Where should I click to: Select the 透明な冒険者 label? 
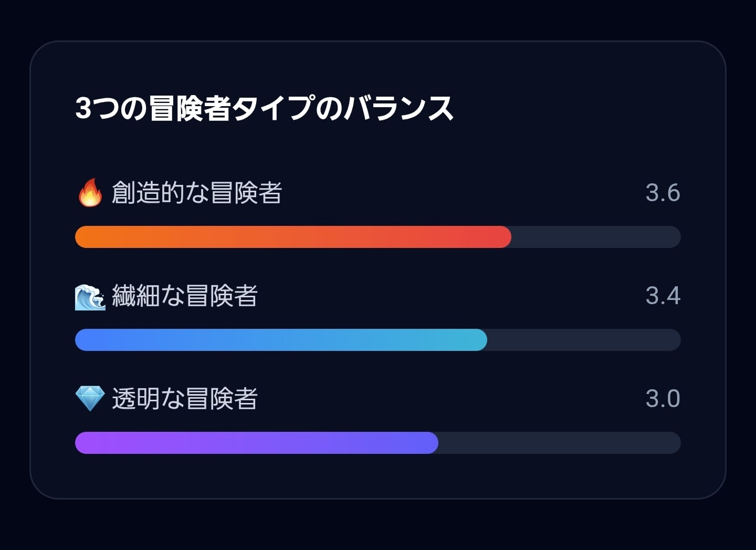tap(185, 399)
